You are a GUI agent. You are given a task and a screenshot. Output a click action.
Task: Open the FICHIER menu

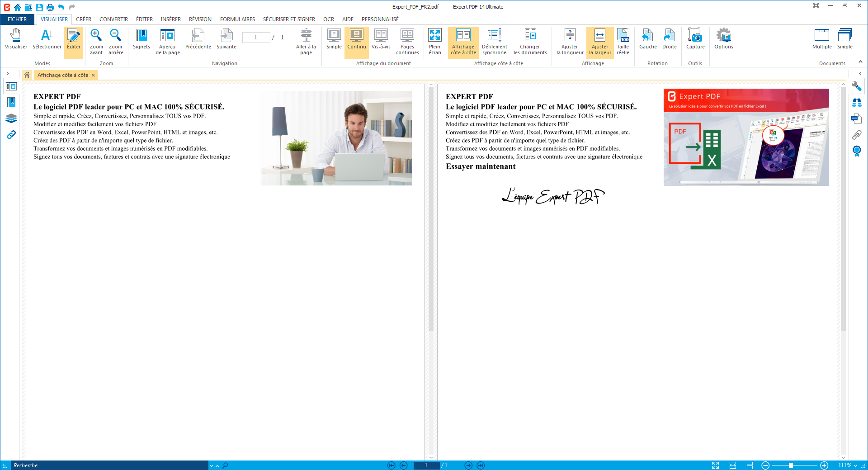pos(17,19)
